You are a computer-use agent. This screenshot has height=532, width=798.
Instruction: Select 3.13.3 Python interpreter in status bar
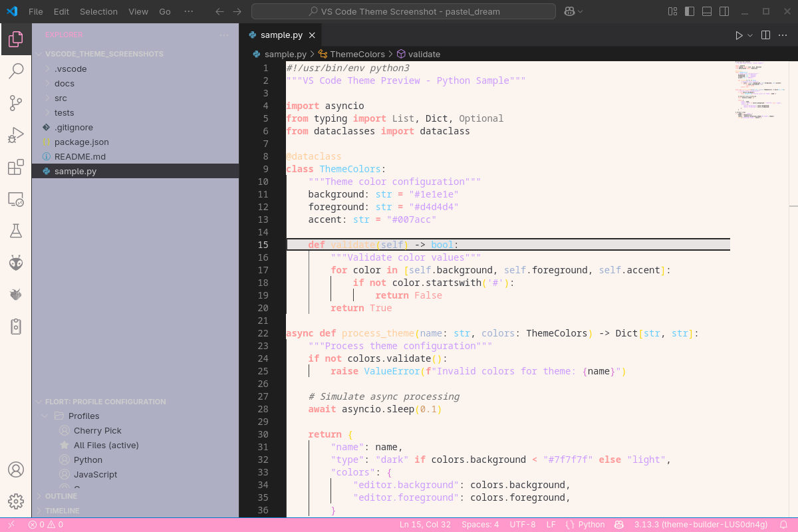[x=701, y=525]
